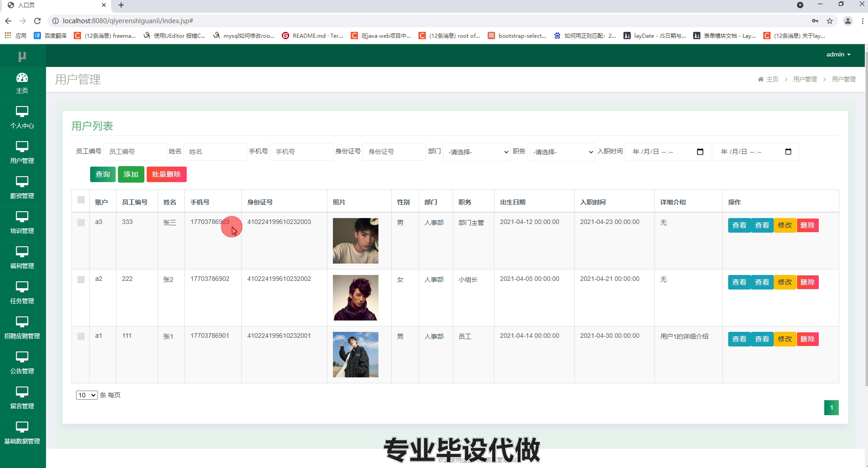The image size is (868, 468).
Task: Open 福利管理 in the sidebar
Action: pos(22,259)
